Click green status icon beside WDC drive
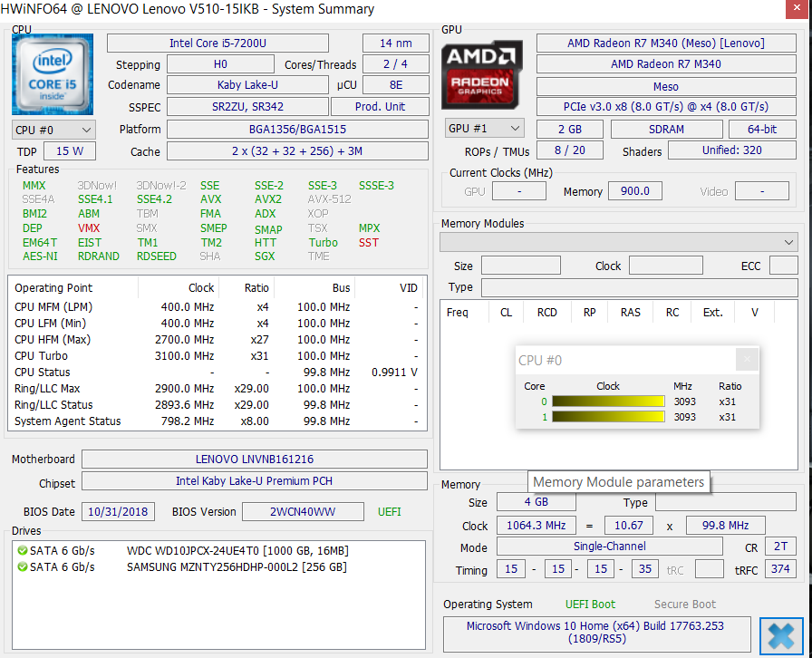Image resolution: width=812 pixels, height=658 pixels. point(23,550)
